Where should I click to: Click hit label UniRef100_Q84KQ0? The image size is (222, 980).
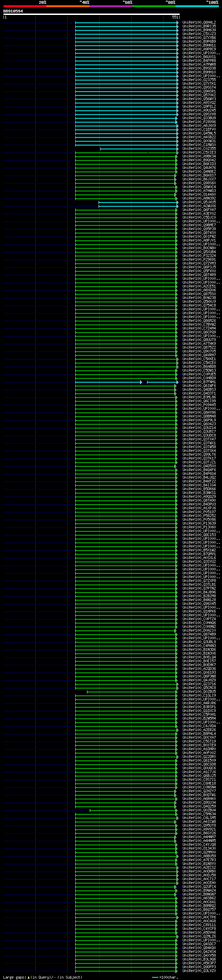(199, 948)
